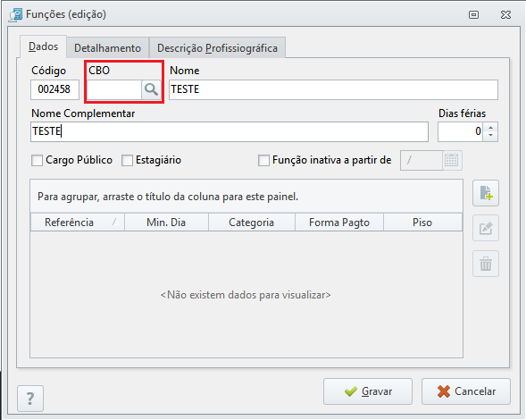Viewport: 526px width, 420px height.
Task: Save with the Gravar button
Action: 368,391
